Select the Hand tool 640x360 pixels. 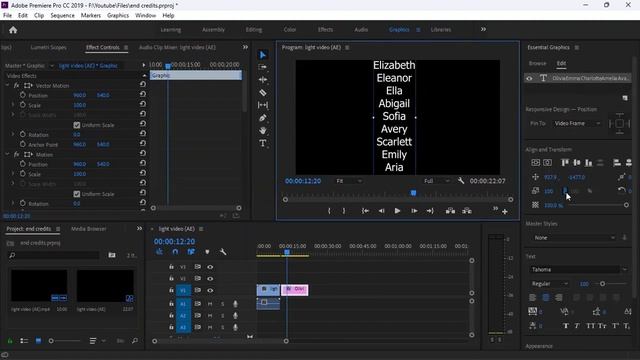point(263,131)
